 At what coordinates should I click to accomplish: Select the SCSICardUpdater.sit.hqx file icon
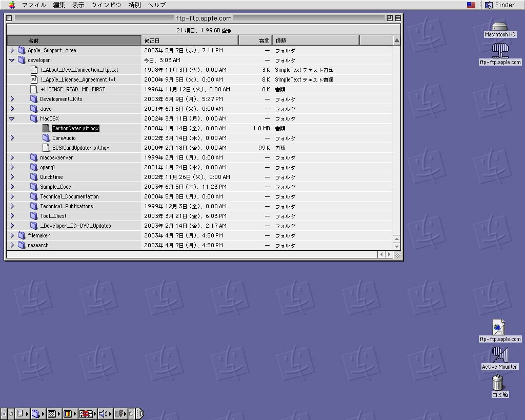46,147
